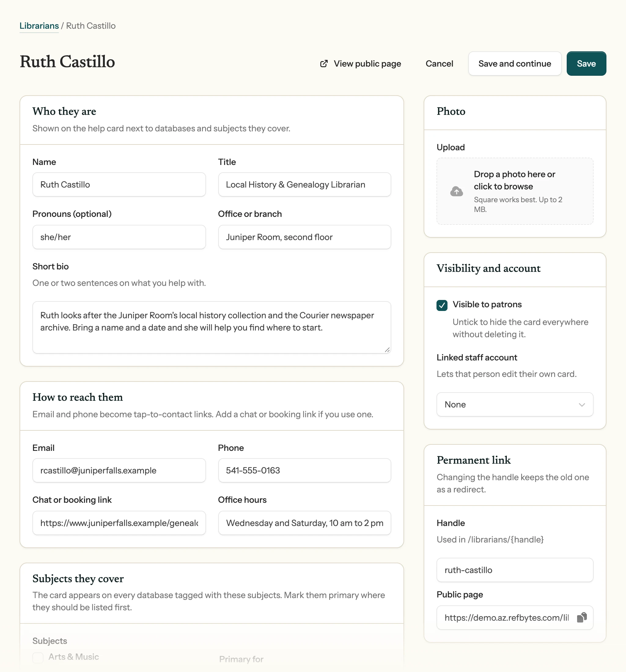Click the 'How to reach them' heading
The width and height of the screenshot is (626, 672).
click(77, 397)
